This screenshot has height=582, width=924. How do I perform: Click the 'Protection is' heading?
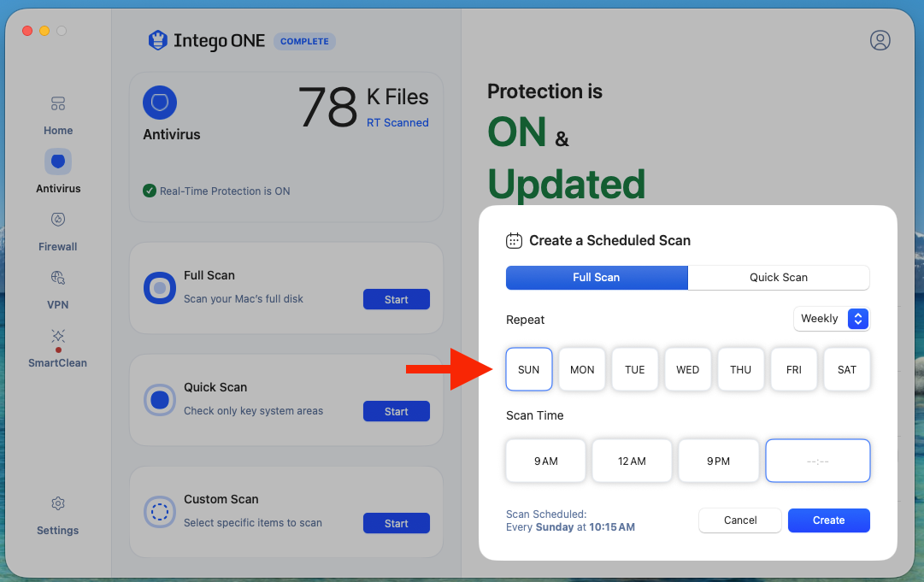[x=545, y=91]
